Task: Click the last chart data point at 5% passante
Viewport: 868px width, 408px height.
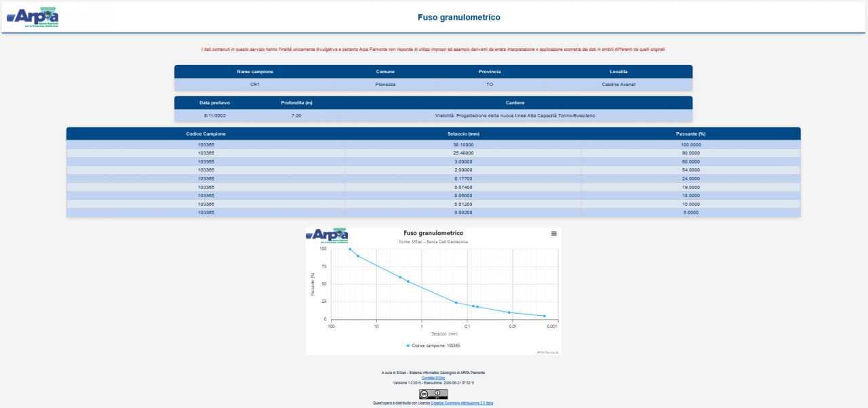Action: [x=544, y=316]
